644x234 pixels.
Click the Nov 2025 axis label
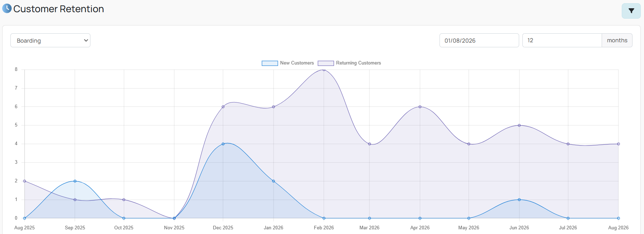(x=174, y=228)
